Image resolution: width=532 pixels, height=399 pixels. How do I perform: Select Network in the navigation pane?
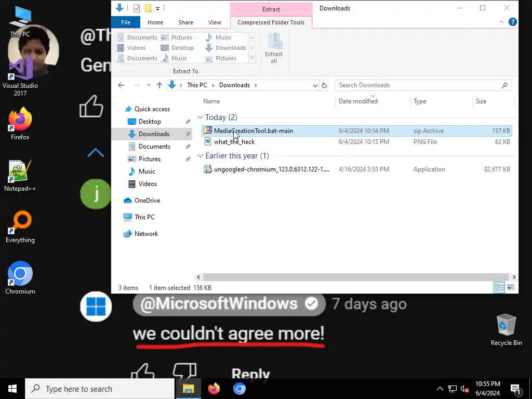click(x=141, y=234)
